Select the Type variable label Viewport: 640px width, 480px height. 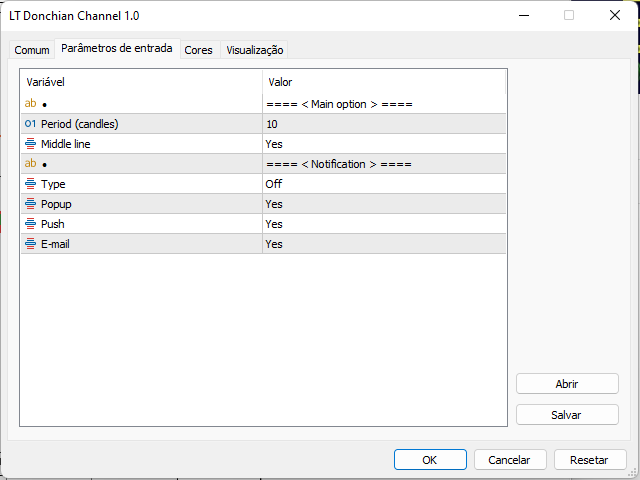[53, 184]
